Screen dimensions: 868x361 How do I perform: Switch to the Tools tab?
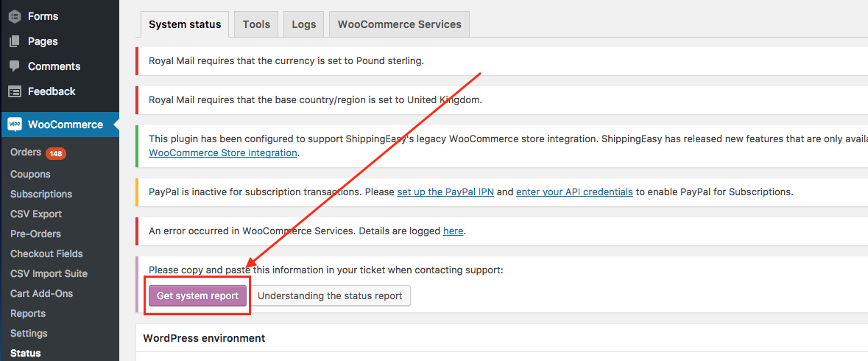[x=256, y=24]
